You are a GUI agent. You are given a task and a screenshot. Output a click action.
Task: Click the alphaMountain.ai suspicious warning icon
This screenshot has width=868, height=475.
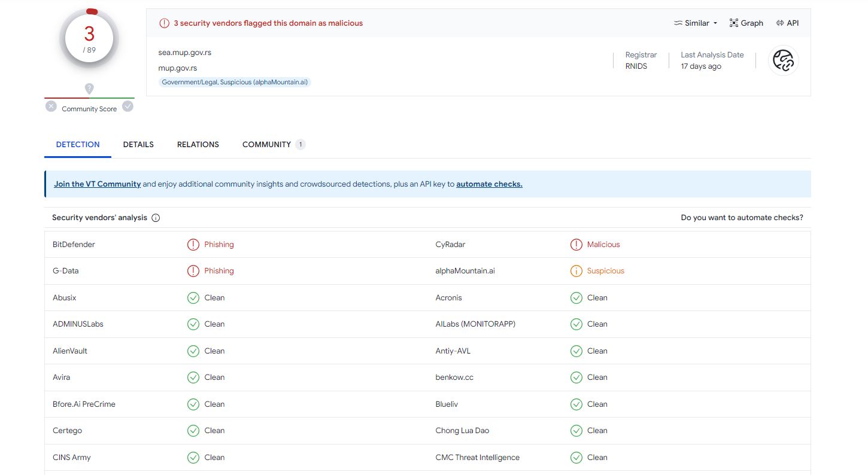coord(576,271)
